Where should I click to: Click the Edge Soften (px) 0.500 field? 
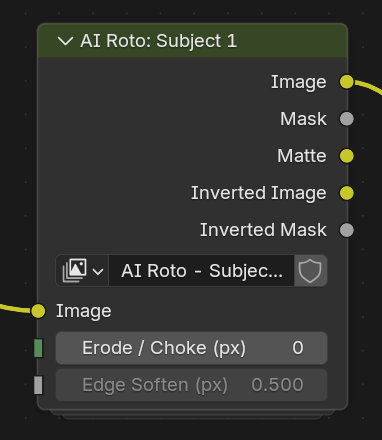pos(191,385)
